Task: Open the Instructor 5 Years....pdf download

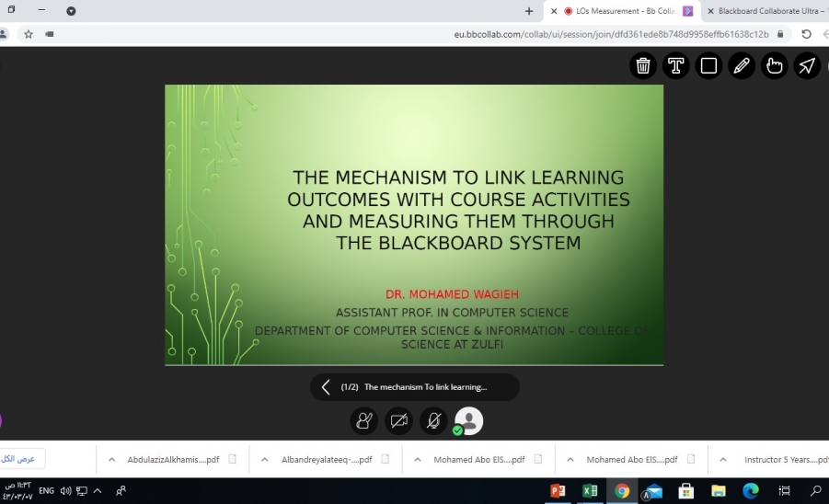Action: 786,460
